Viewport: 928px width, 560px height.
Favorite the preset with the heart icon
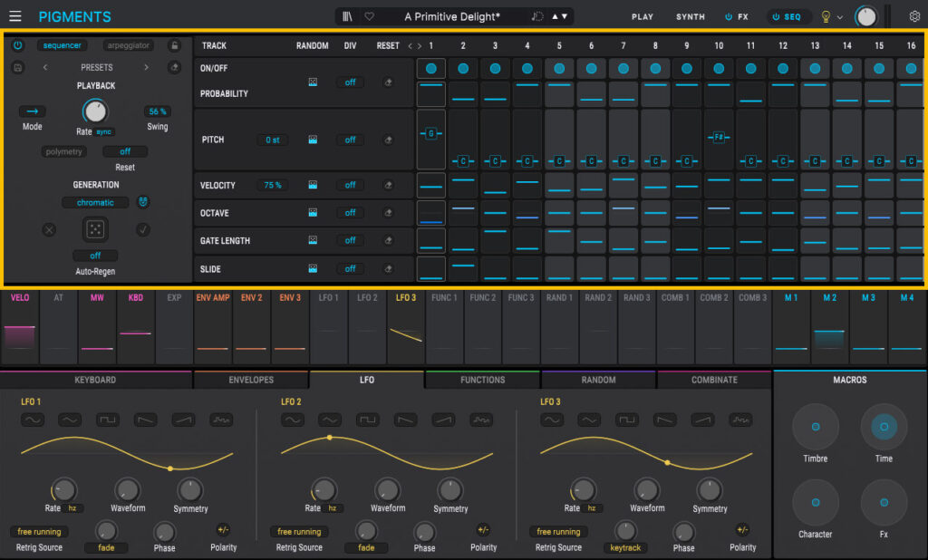370,16
